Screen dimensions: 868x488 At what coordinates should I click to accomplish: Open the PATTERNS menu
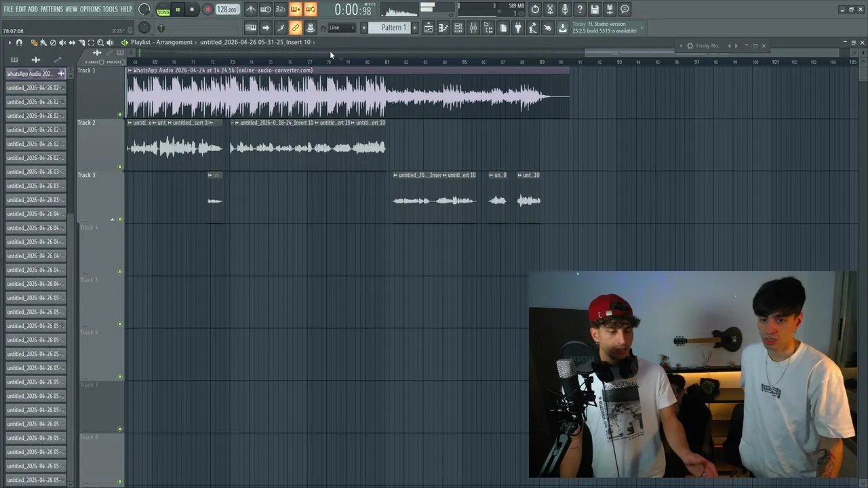pyautogui.click(x=52, y=9)
